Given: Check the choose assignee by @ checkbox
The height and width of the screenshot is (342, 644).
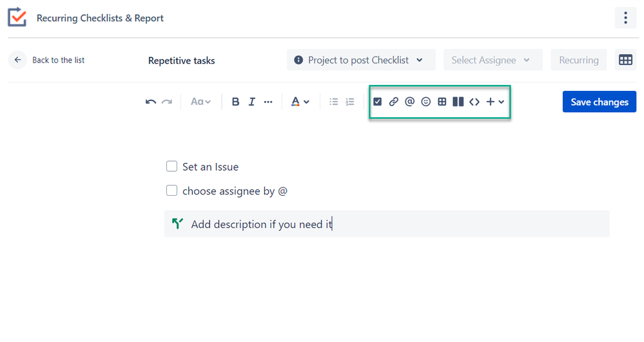Looking at the screenshot, I should 171,191.
